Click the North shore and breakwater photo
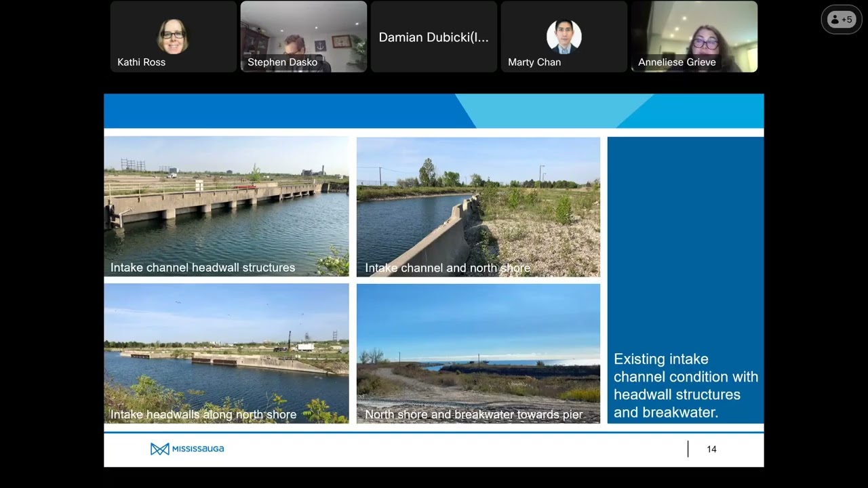 click(x=478, y=353)
